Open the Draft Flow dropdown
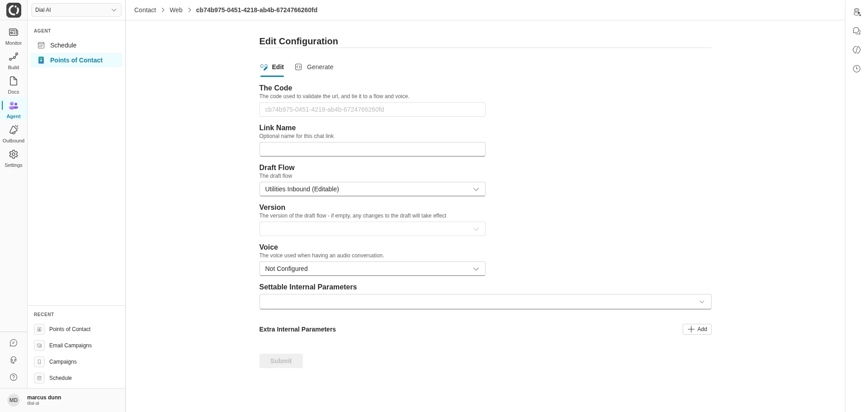The height and width of the screenshot is (412, 868). point(372,189)
